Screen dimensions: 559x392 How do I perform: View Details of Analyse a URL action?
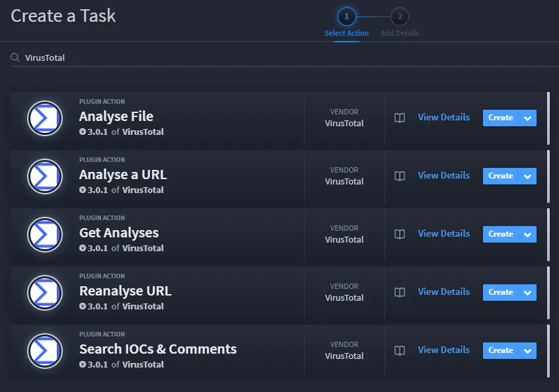(x=444, y=175)
